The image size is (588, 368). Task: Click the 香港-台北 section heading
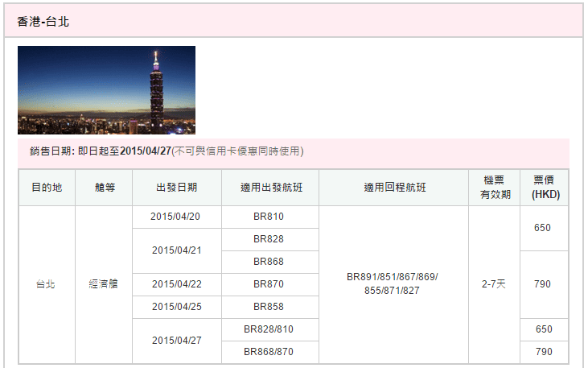pyautogui.click(x=43, y=22)
